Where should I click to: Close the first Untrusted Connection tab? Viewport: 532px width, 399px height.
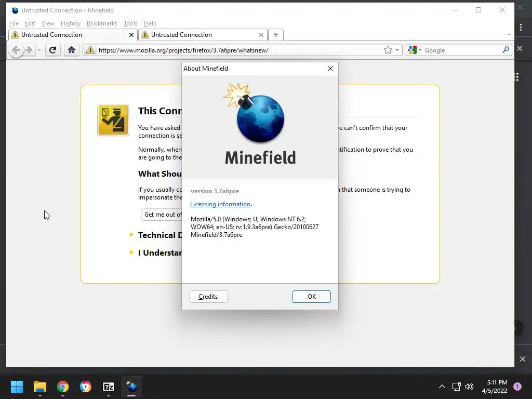point(131,35)
